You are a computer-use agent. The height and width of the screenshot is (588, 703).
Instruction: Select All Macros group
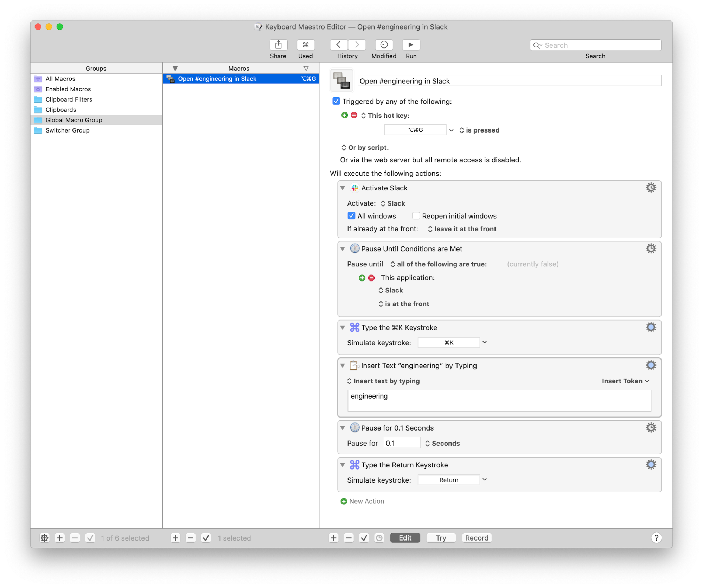tap(96, 79)
